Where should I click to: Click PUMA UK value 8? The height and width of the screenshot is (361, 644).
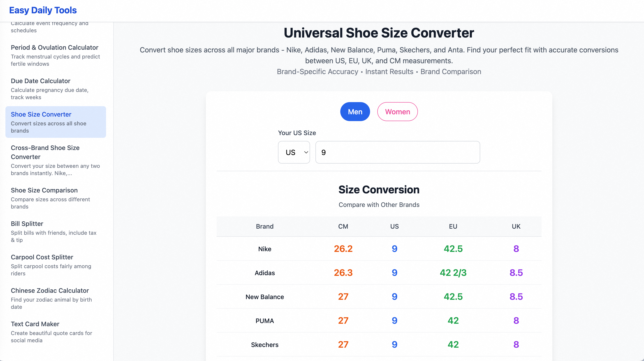coord(516,320)
